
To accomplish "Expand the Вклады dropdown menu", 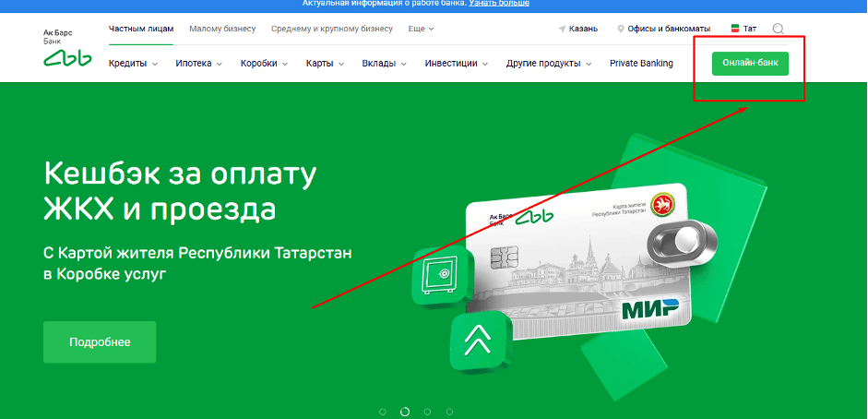I will pyautogui.click(x=384, y=63).
